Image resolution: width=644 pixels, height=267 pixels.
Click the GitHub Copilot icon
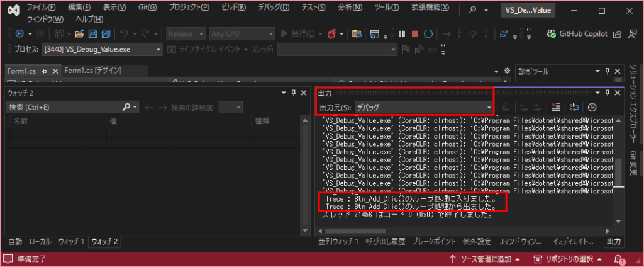(x=551, y=34)
